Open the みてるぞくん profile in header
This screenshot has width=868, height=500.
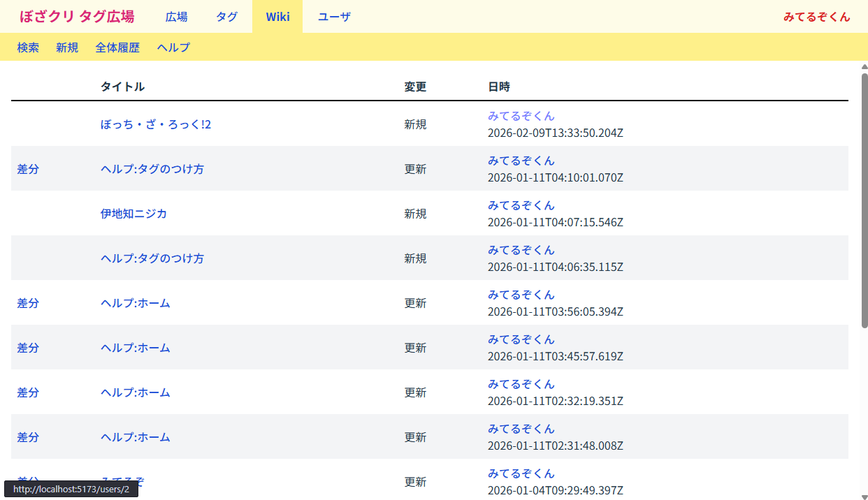[x=816, y=17]
